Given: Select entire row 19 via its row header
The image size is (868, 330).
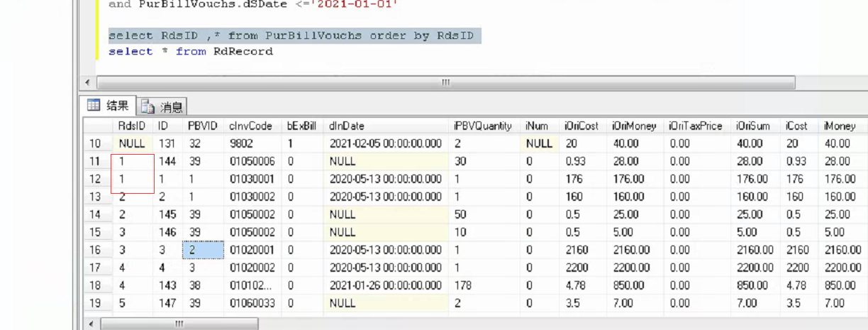Looking at the screenshot, I should tap(99, 303).
